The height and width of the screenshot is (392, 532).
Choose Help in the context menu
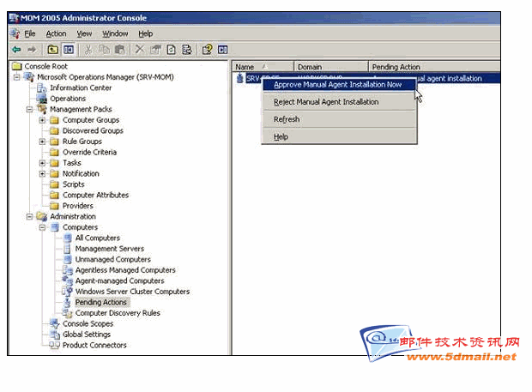(339, 137)
